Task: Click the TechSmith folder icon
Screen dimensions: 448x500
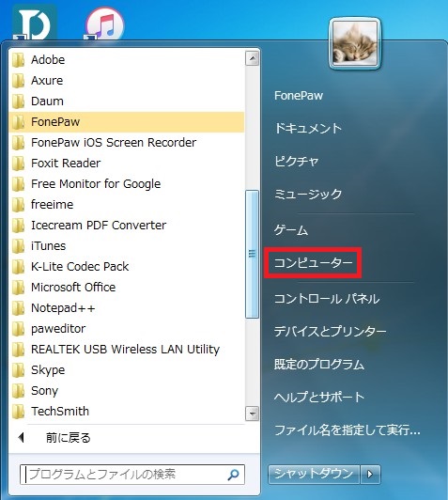Action: (x=18, y=412)
